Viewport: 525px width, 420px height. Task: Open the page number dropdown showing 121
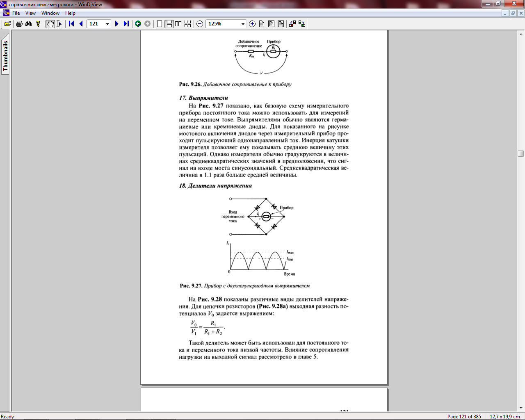tap(107, 24)
